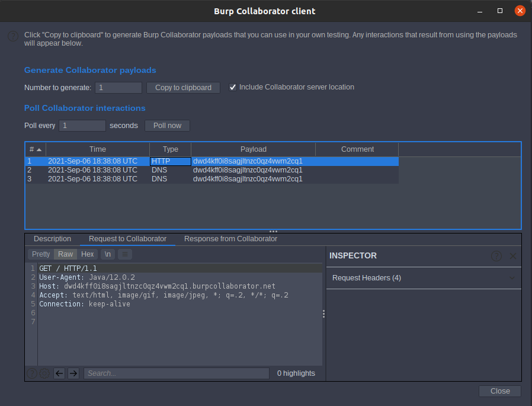Click the editor/Inspector vertical divider handle

coord(323,314)
